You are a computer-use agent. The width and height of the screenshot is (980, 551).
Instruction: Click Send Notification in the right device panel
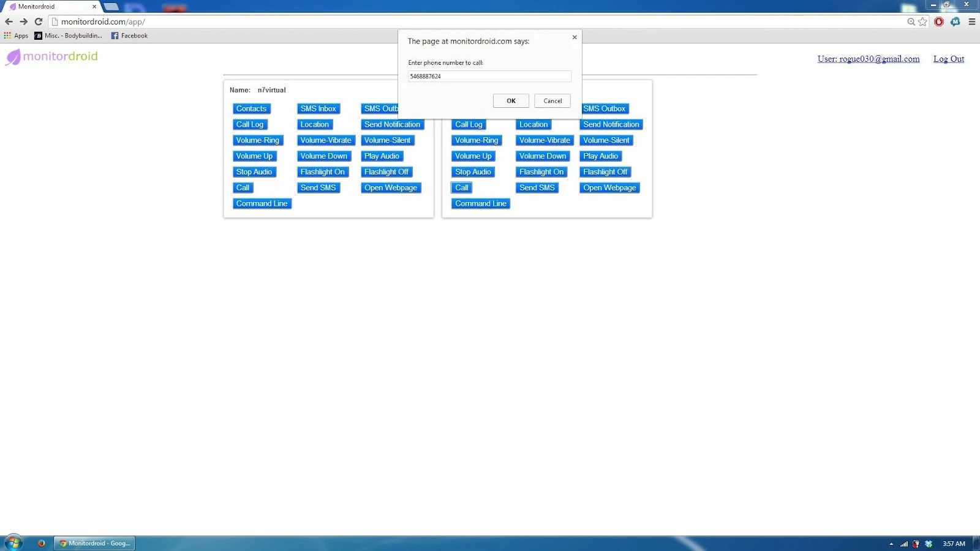coord(611,125)
